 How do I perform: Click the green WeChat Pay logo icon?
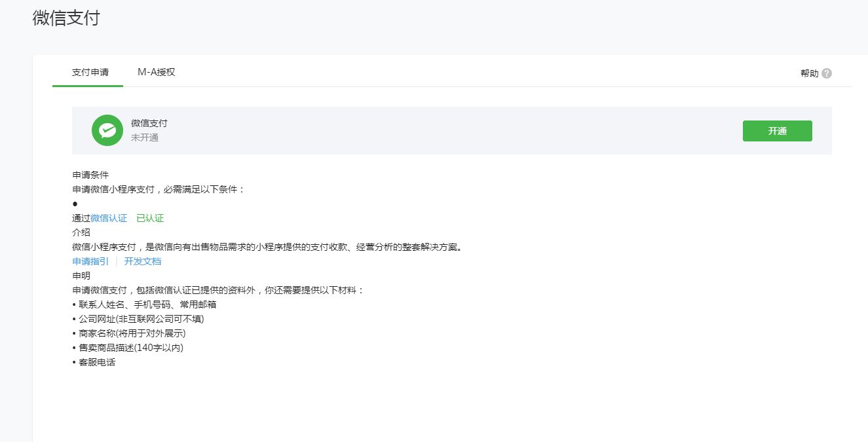(x=107, y=130)
